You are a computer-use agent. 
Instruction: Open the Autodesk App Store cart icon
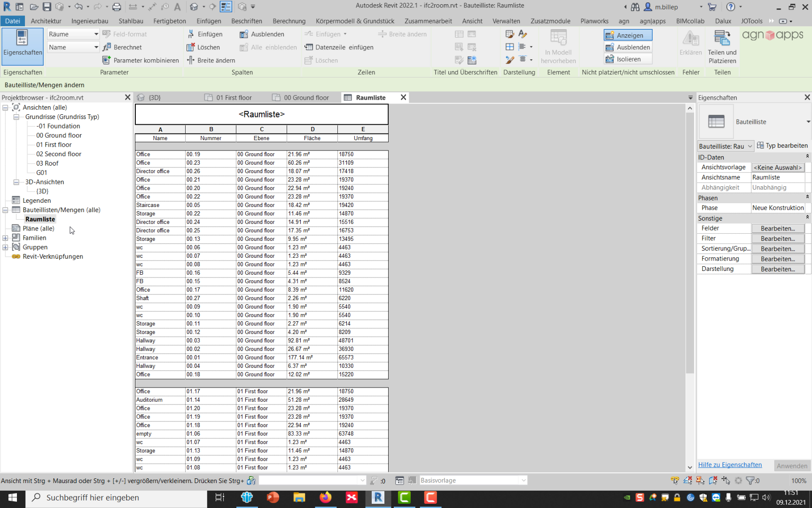pos(712,7)
